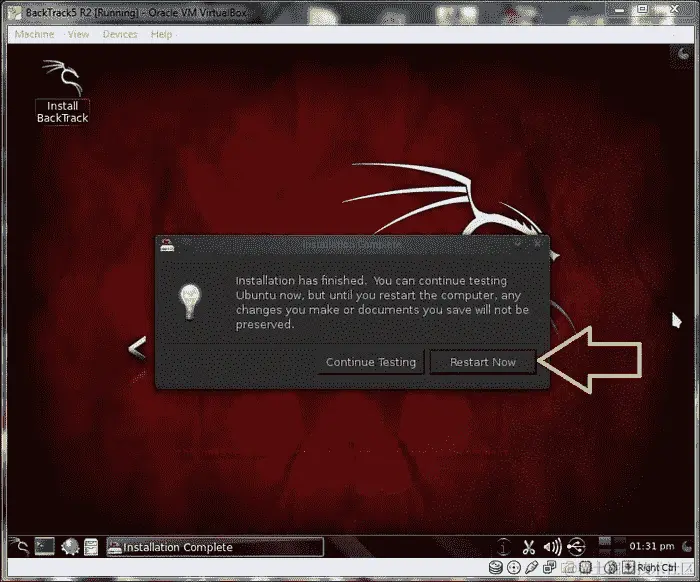Open the VirtualBox View menu
The image size is (700, 582).
(78, 34)
